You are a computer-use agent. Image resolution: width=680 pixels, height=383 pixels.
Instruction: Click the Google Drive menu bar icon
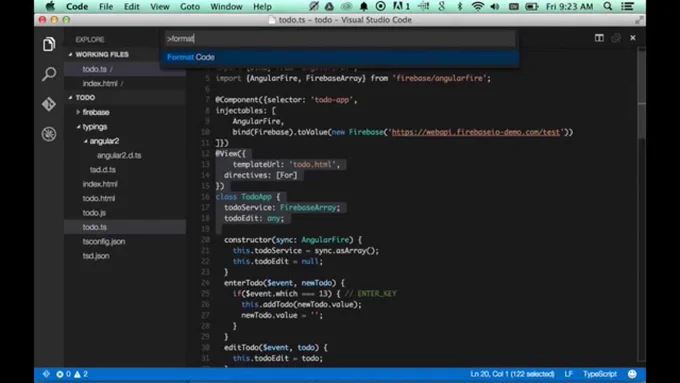click(x=329, y=7)
